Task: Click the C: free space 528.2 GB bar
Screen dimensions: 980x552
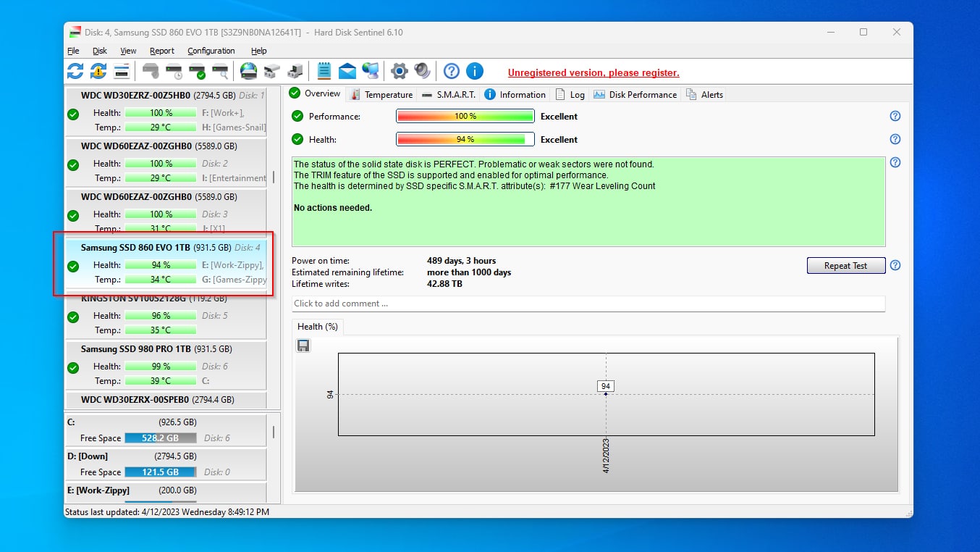Action: coord(161,438)
